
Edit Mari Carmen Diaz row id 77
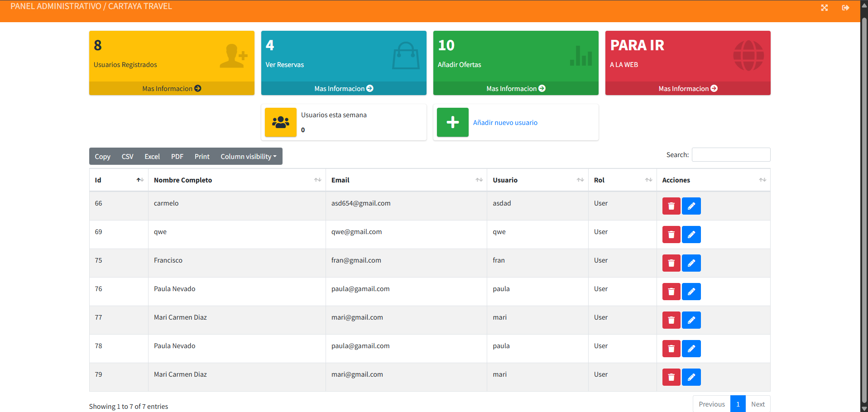coord(691,320)
